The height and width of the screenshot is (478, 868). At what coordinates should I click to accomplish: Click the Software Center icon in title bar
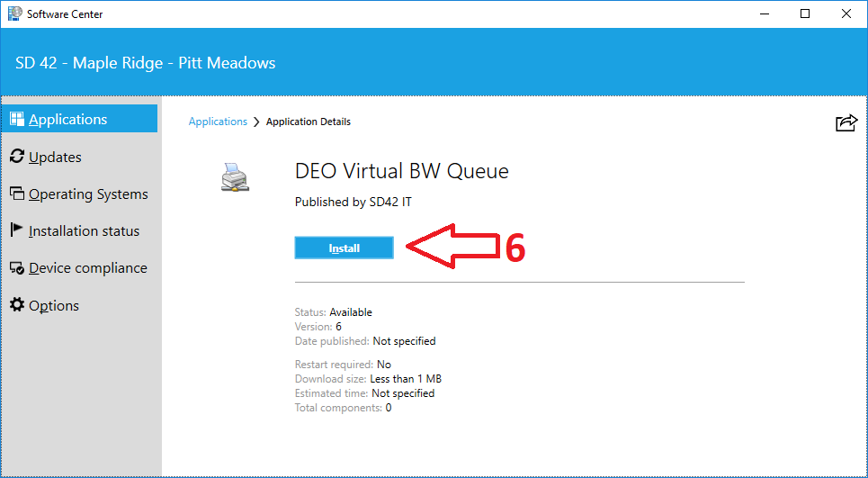(13, 14)
